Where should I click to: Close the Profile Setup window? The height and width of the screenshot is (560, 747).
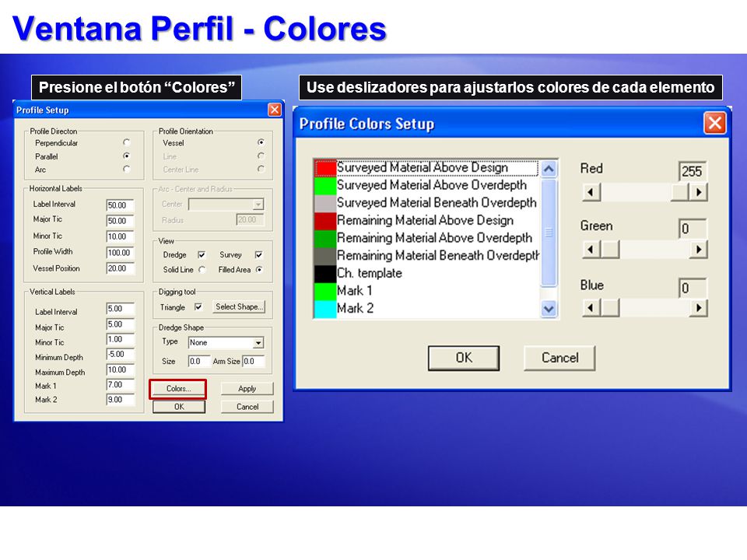pyautogui.click(x=275, y=110)
